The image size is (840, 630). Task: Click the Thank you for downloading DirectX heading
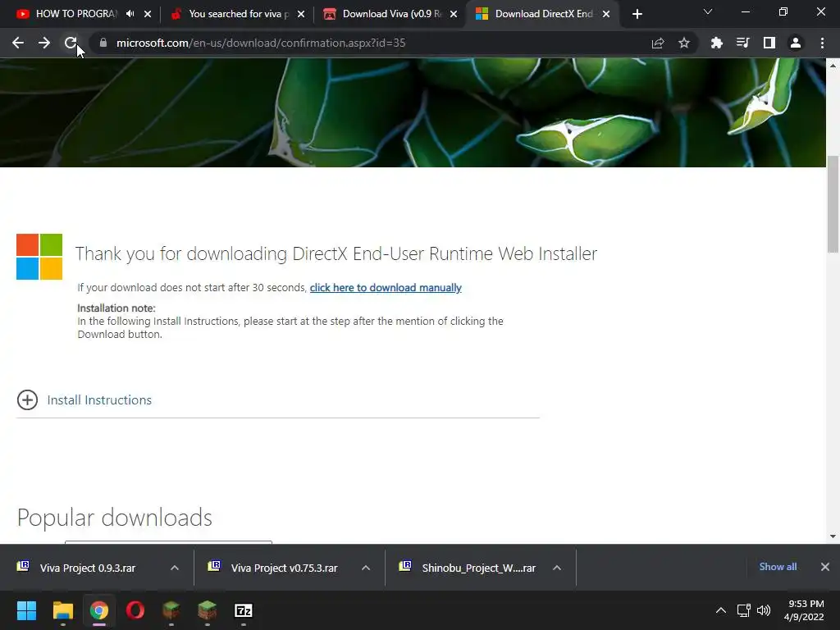click(336, 253)
